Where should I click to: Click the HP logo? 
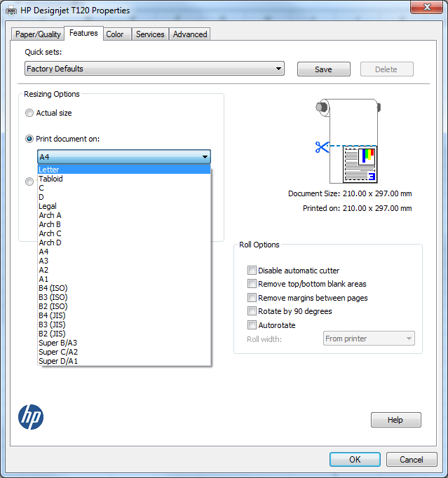31,417
